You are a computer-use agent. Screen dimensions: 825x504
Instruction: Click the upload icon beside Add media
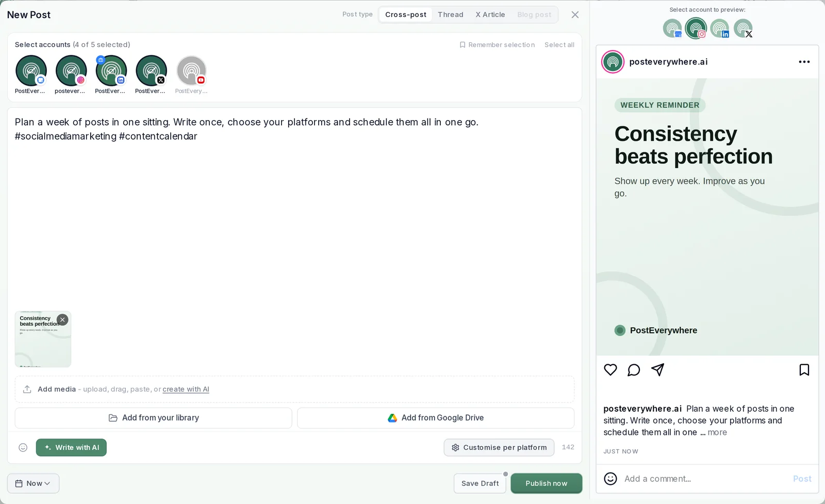pyautogui.click(x=27, y=389)
